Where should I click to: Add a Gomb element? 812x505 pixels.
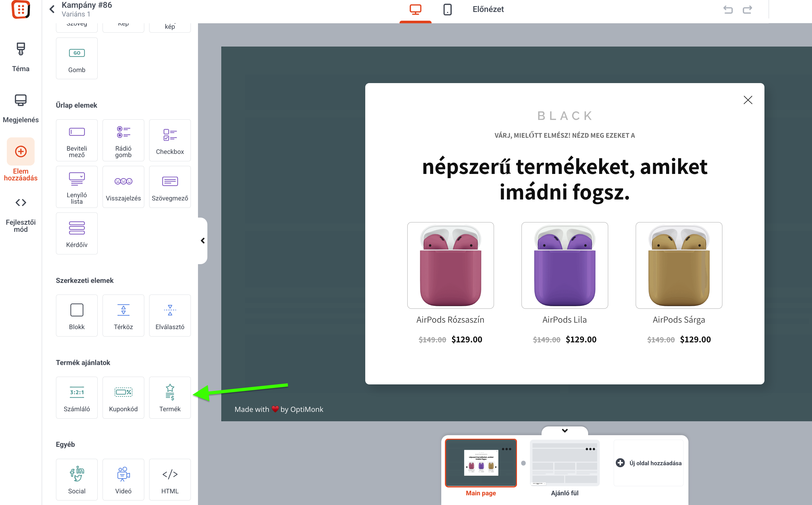(x=77, y=59)
